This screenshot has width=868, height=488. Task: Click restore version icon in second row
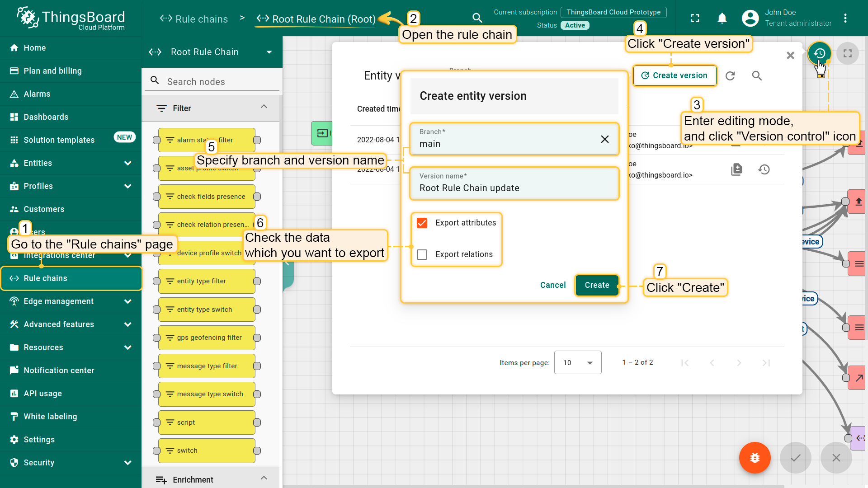coord(764,169)
